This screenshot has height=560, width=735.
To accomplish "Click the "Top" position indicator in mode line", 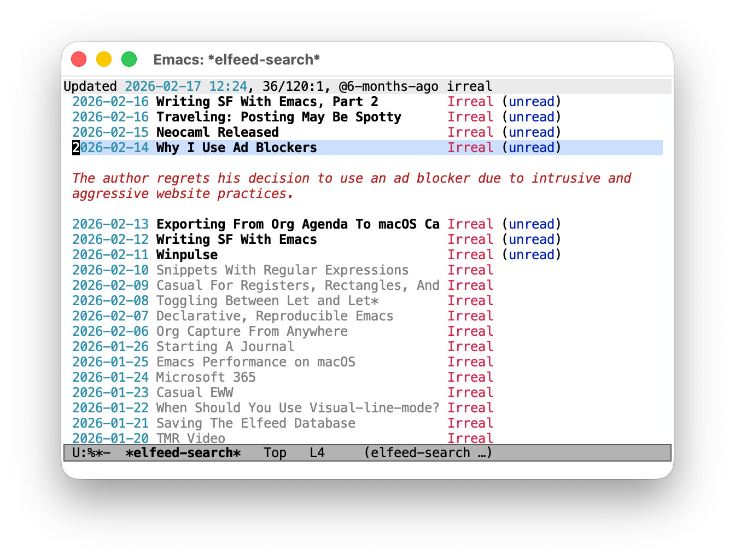I will [275, 452].
